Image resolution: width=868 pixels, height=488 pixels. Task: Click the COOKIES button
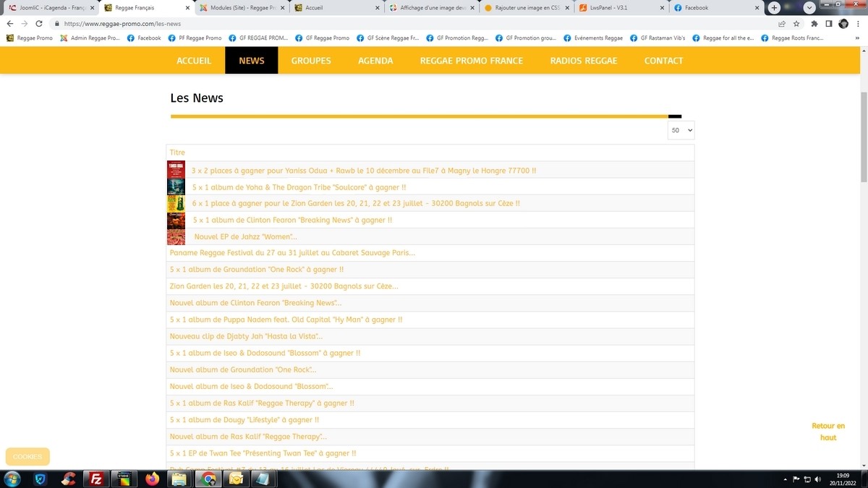[27, 457]
